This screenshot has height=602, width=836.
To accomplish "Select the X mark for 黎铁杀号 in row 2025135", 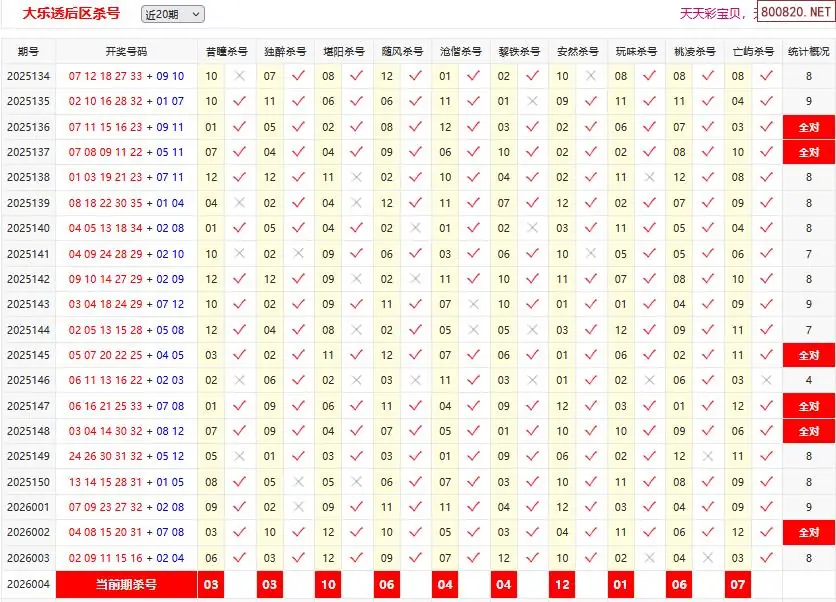I will (532, 101).
